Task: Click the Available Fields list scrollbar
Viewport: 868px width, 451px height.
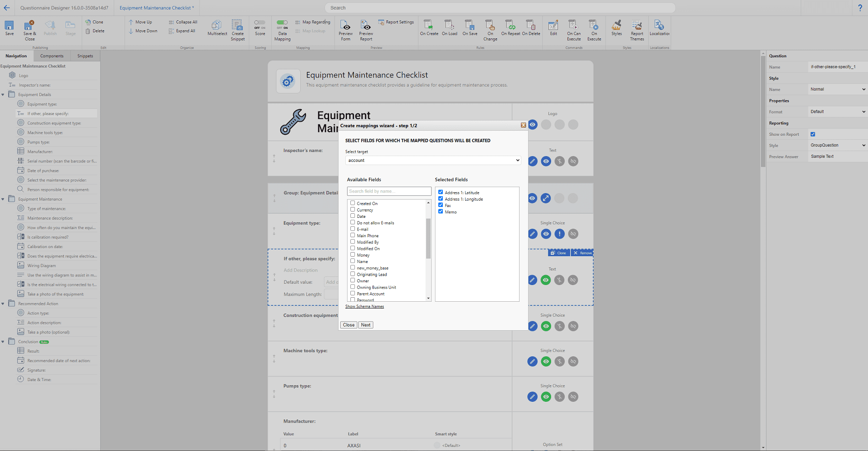Action: coord(428,239)
